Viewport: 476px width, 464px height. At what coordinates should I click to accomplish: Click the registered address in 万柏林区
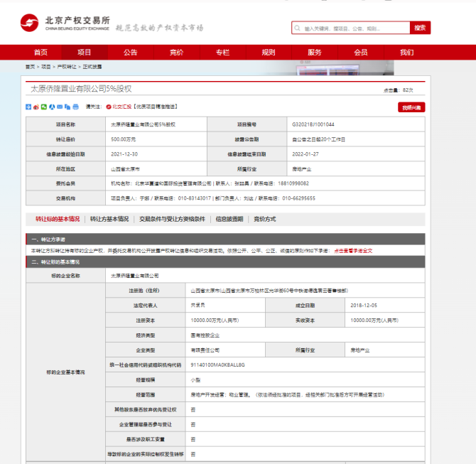(x=269, y=291)
